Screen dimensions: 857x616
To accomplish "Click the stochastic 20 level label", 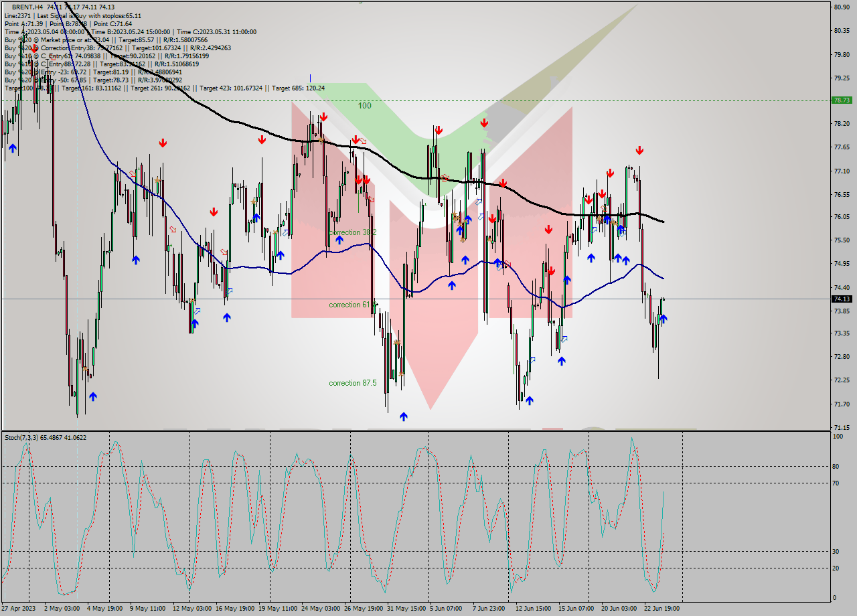I will coord(836,568).
